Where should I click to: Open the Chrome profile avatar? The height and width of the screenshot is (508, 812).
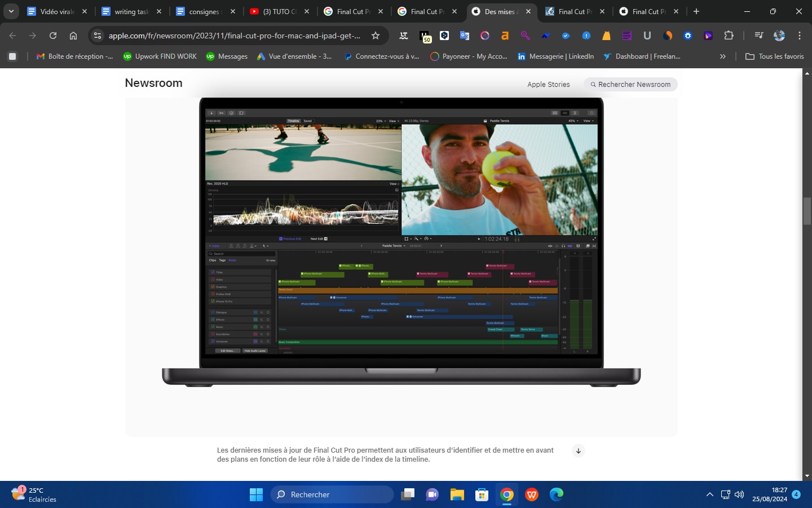779,36
